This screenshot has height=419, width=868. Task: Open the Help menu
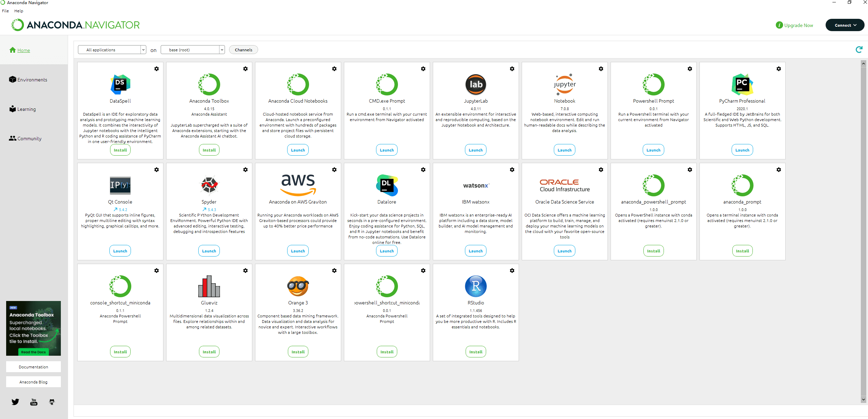19,11
